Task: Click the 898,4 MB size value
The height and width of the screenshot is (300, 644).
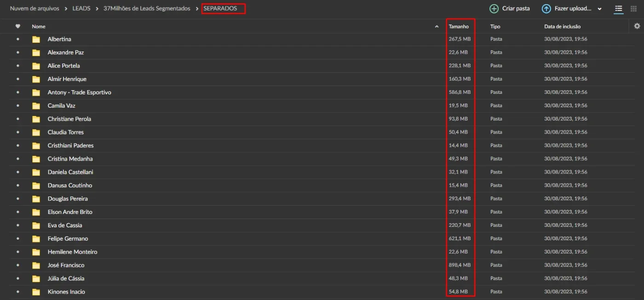Action: click(460, 265)
